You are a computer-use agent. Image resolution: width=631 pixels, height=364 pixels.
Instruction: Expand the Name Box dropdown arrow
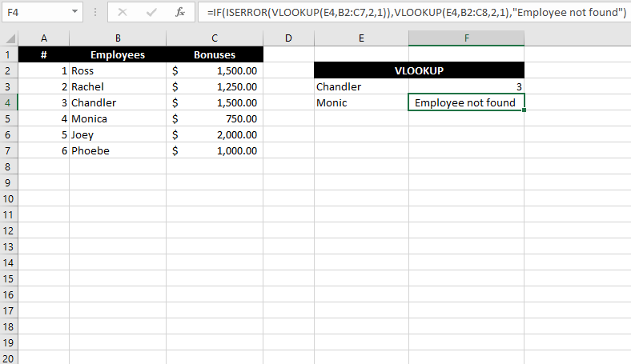[x=74, y=12]
